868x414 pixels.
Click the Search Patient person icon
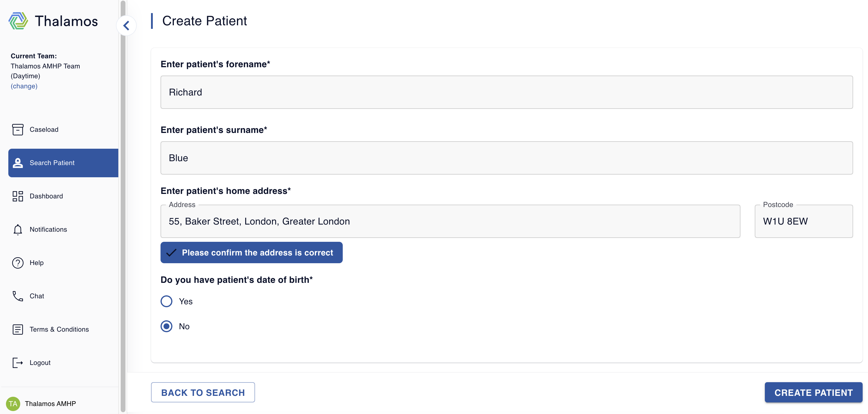click(18, 163)
